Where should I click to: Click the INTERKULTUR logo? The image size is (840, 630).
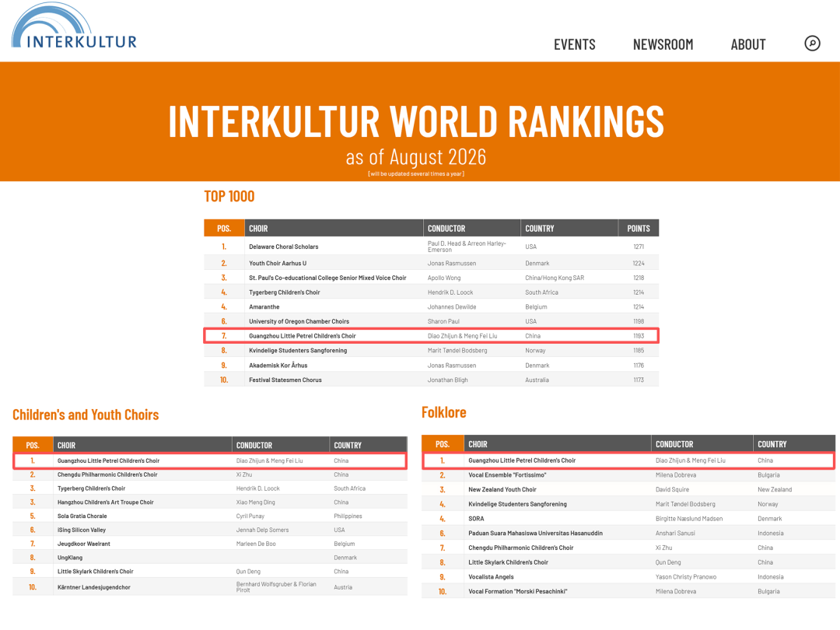coord(74,26)
